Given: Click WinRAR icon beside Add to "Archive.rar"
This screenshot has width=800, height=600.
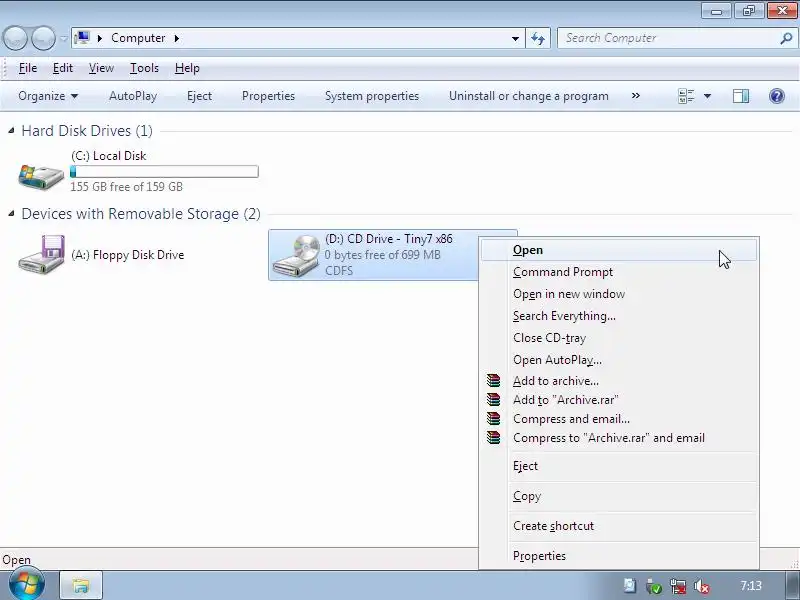Looking at the screenshot, I should [x=493, y=399].
